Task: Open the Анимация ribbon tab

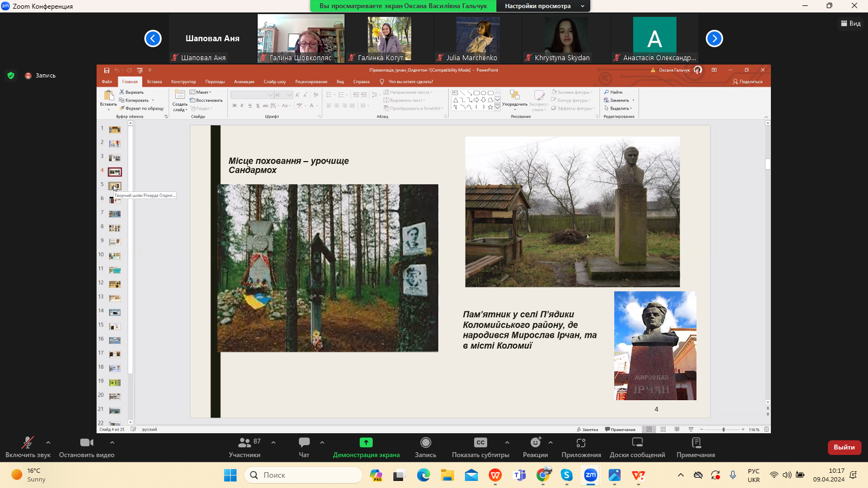Action: tap(244, 82)
